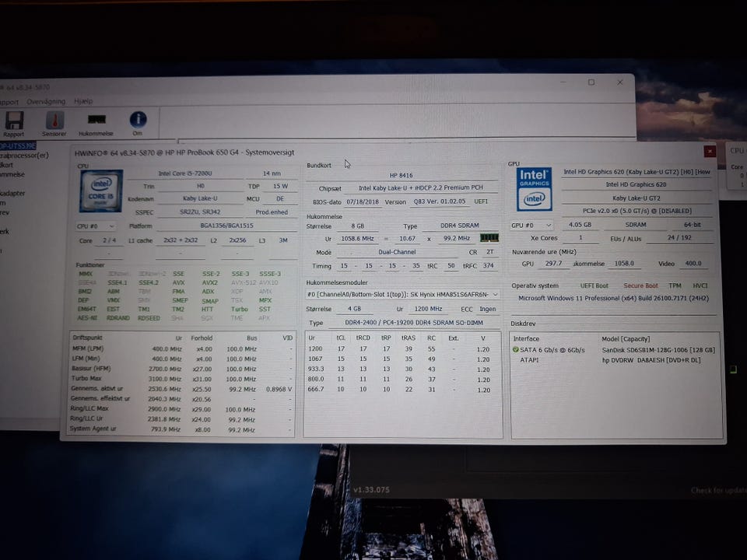The image size is (747, 560).
Task: Click the UEFI label next to BIOS version
Action: pos(481,201)
